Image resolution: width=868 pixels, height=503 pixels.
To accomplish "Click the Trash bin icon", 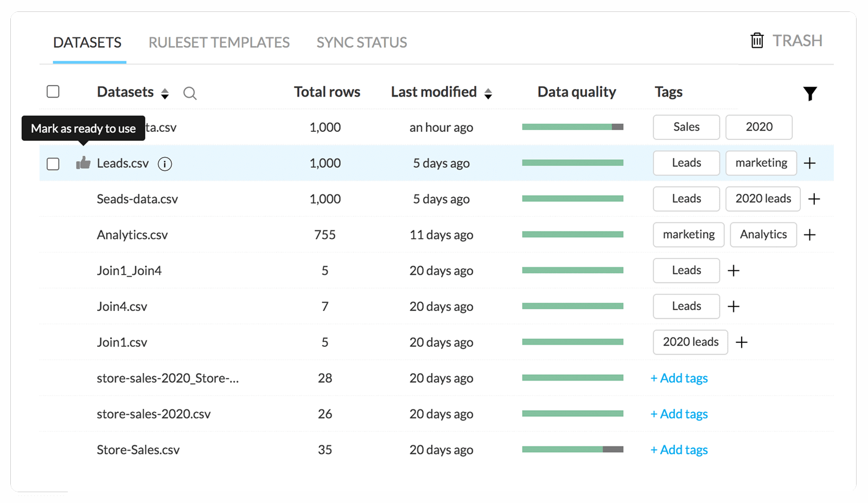I will [x=757, y=41].
